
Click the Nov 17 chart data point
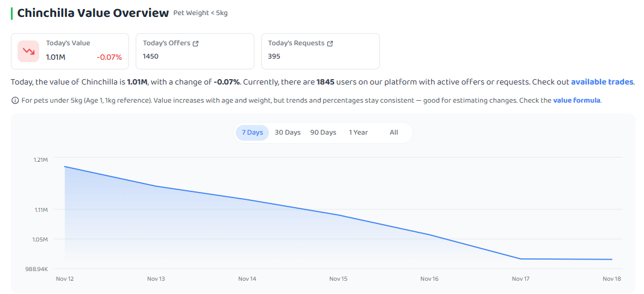pos(521,258)
